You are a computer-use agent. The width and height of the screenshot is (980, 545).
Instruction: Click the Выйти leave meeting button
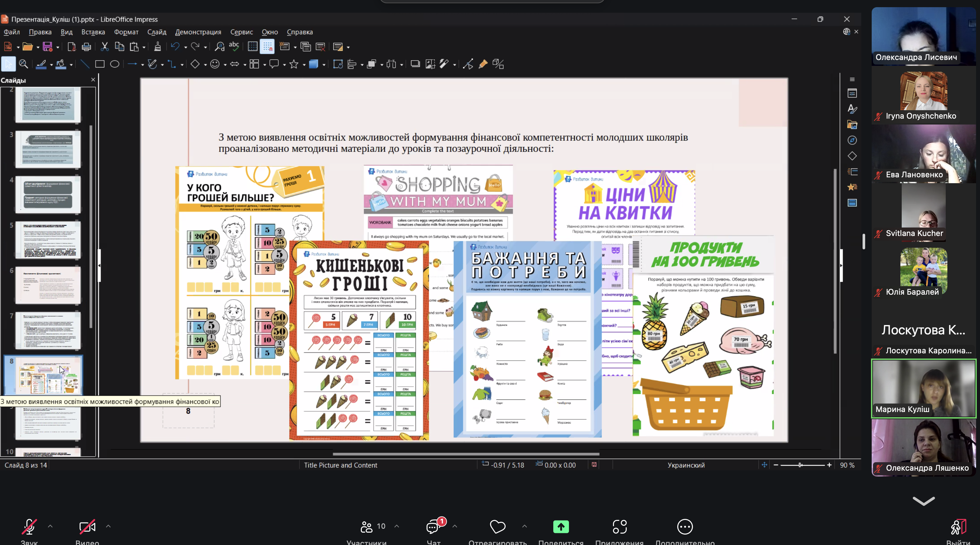tap(958, 531)
